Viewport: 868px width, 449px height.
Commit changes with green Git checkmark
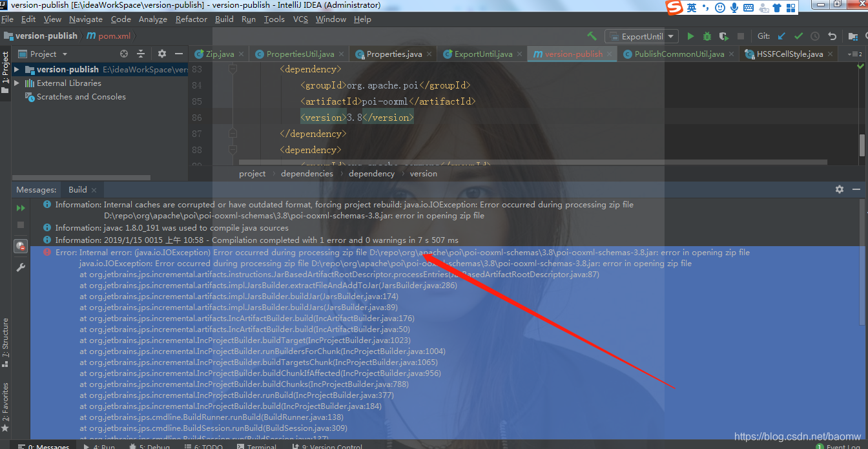(x=798, y=36)
